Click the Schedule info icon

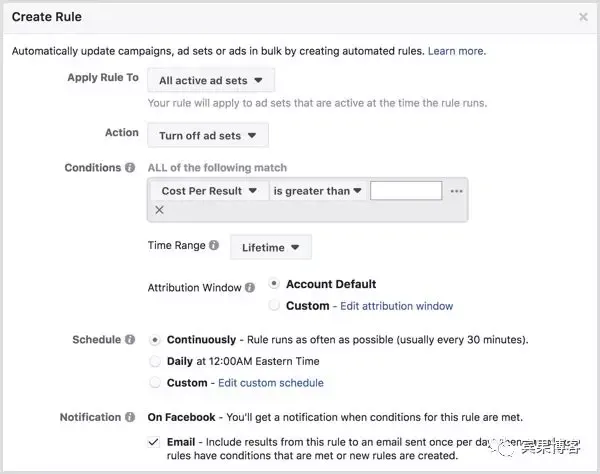(x=130, y=339)
